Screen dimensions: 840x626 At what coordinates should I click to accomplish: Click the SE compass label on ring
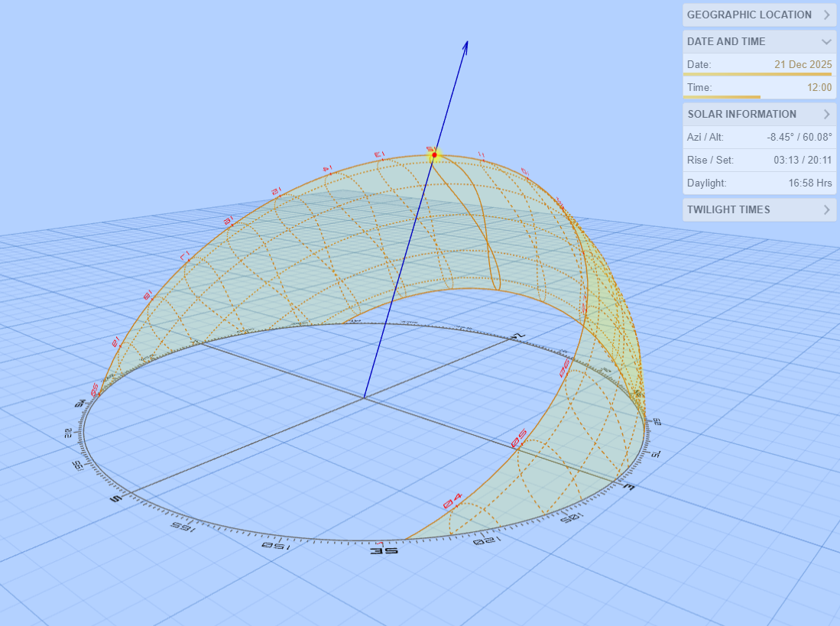(x=383, y=550)
